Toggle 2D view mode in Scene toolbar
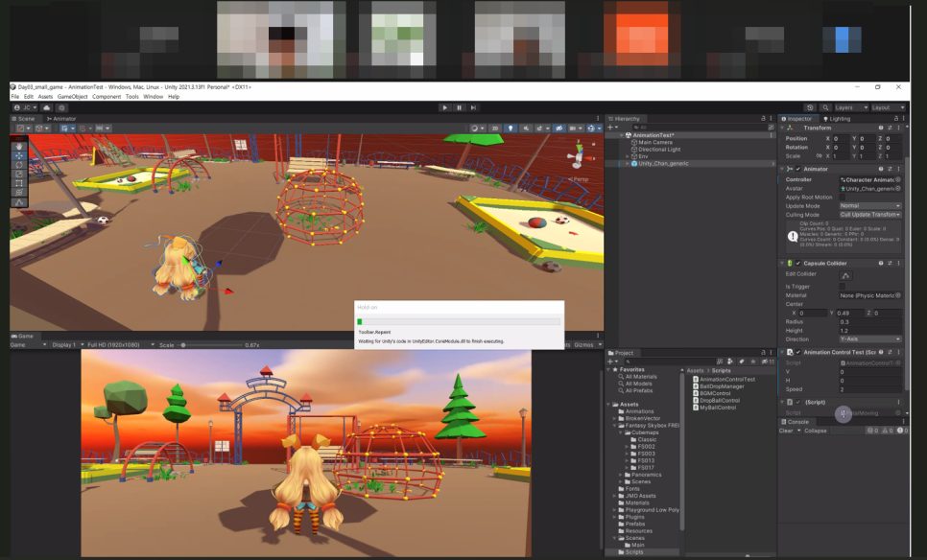The image size is (927, 560). pyautogui.click(x=495, y=128)
